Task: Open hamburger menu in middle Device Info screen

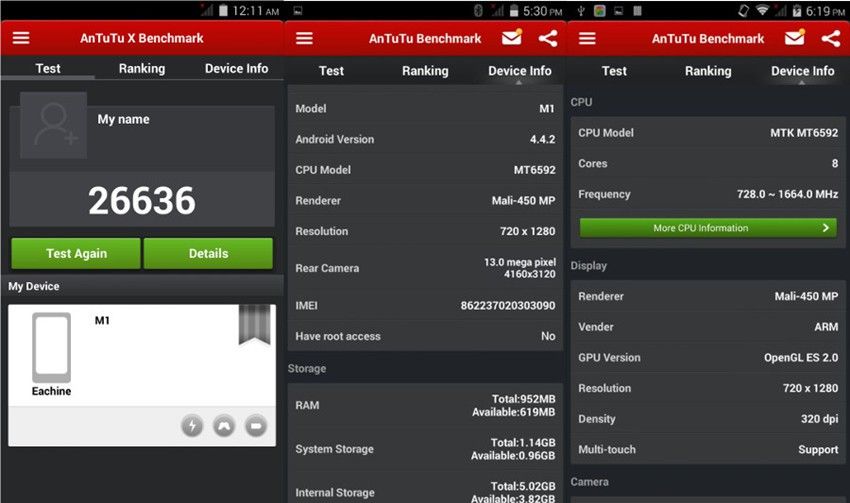Action: coord(304,38)
